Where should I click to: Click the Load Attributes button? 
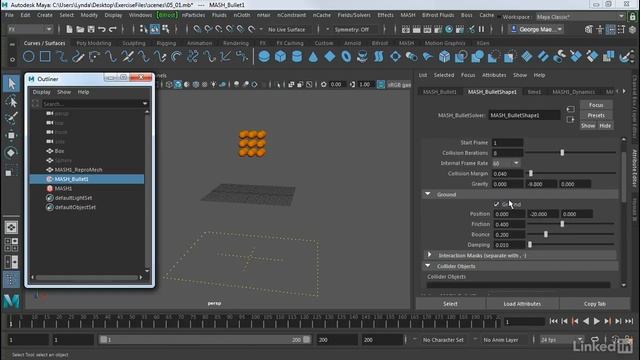click(522, 304)
